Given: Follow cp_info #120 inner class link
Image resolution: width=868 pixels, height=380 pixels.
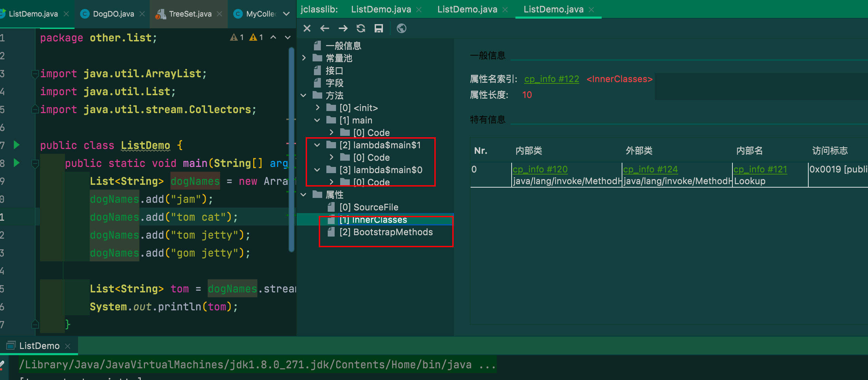Looking at the screenshot, I should pyautogui.click(x=540, y=169).
